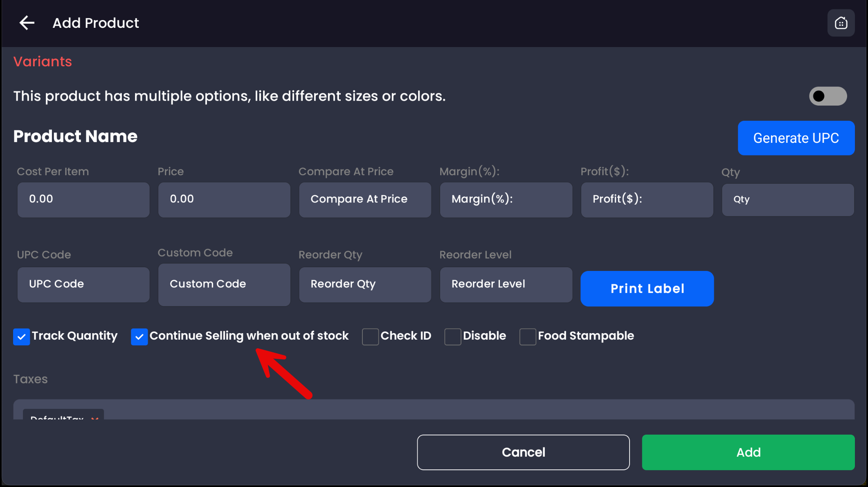Click into the Price input
Screen dimensions: 868x487
(x=224, y=199)
